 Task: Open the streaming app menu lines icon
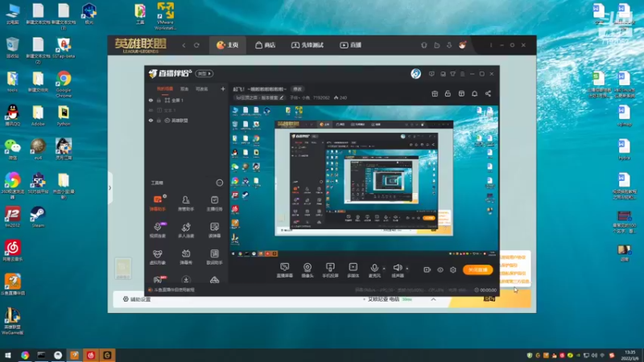(x=462, y=74)
